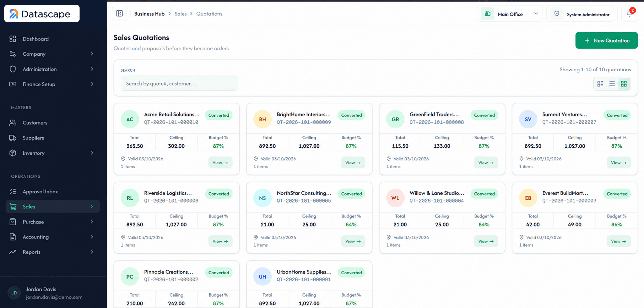The image size is (644, 308).
Task: View the GreenField Traders quotation
Action: 486,163
